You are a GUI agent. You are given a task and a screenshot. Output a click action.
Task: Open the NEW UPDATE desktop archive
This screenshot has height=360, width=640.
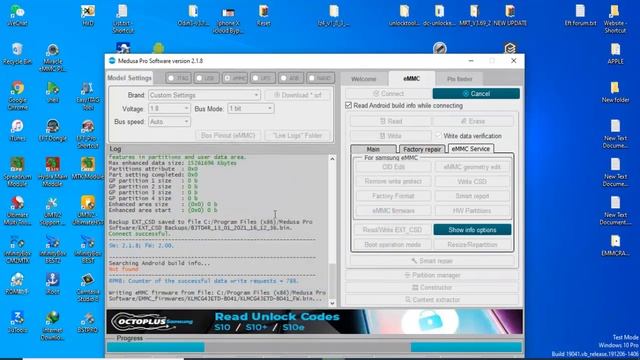(x=510, y=15)
